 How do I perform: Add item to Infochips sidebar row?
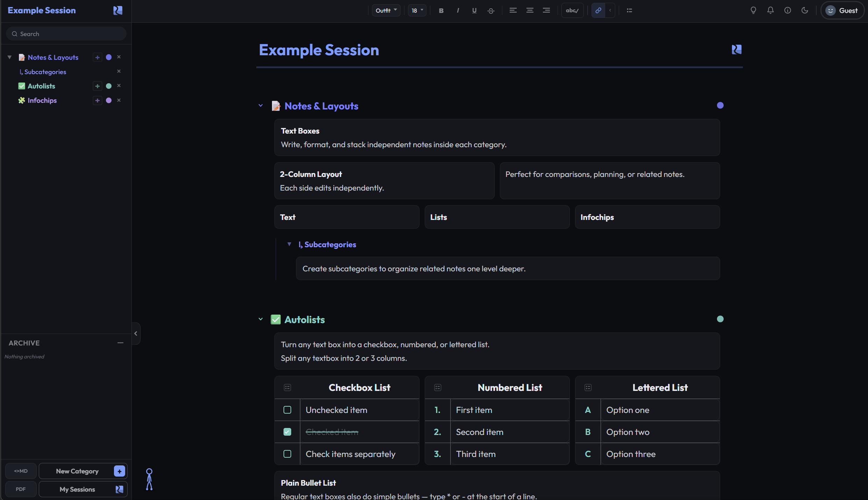point(98,100)
